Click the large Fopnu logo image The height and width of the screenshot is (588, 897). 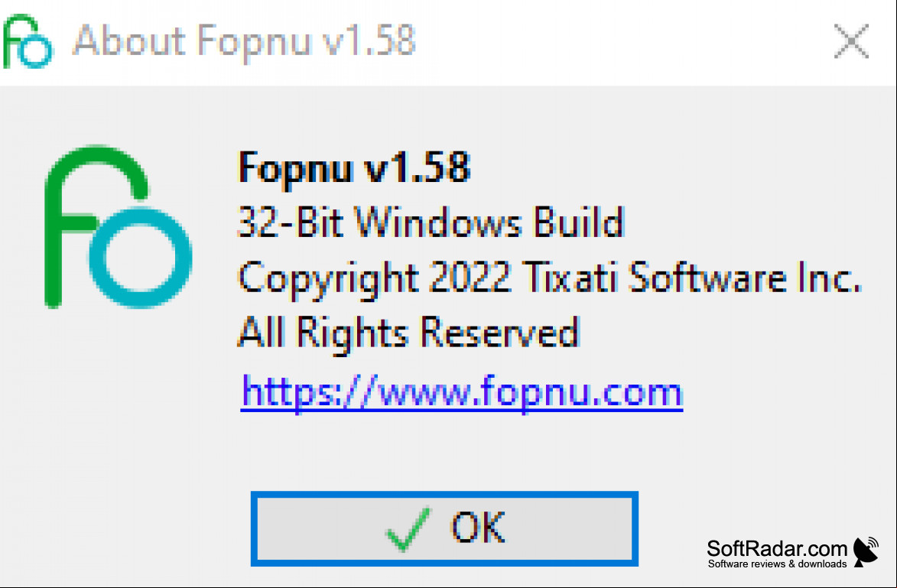119,226
